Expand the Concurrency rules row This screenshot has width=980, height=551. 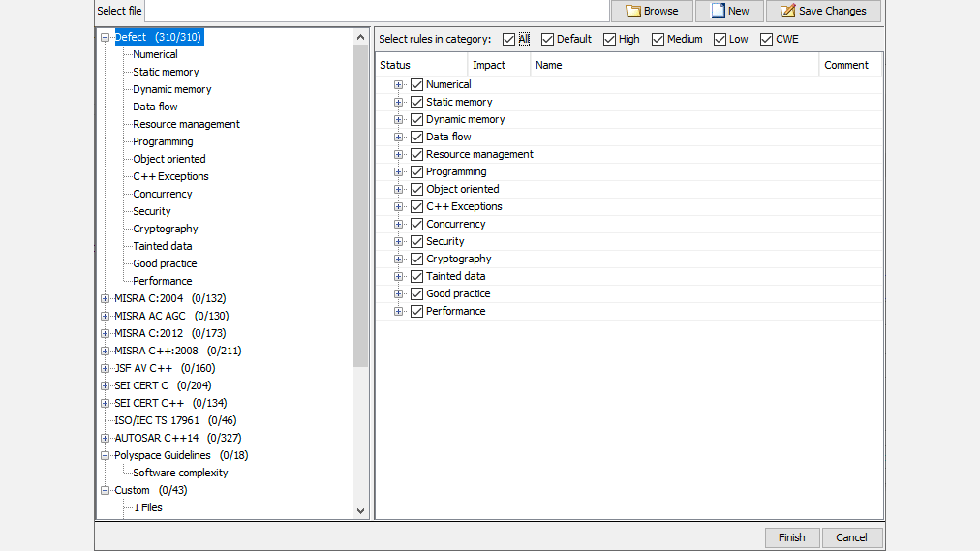398,224
